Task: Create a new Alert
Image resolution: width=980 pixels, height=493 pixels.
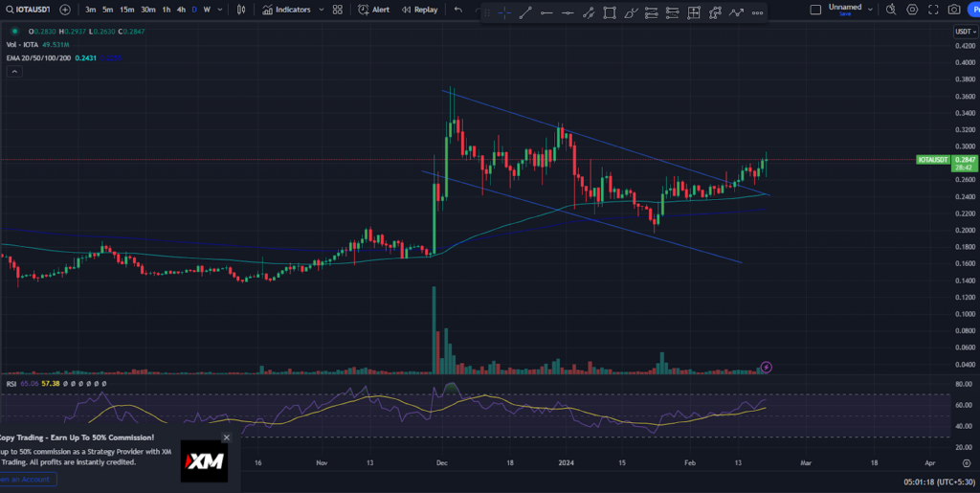Action: pos(374,10)
